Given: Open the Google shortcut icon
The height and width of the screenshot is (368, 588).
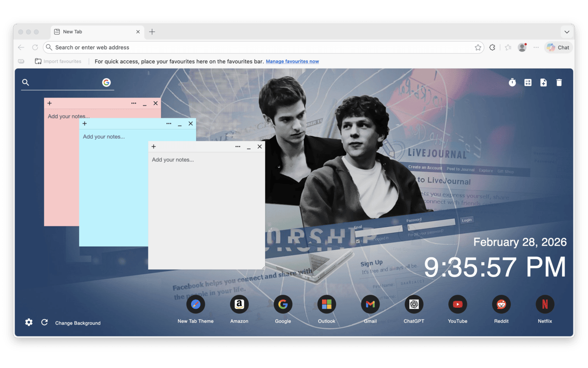Looking at the screenshot, I should 283,304.
